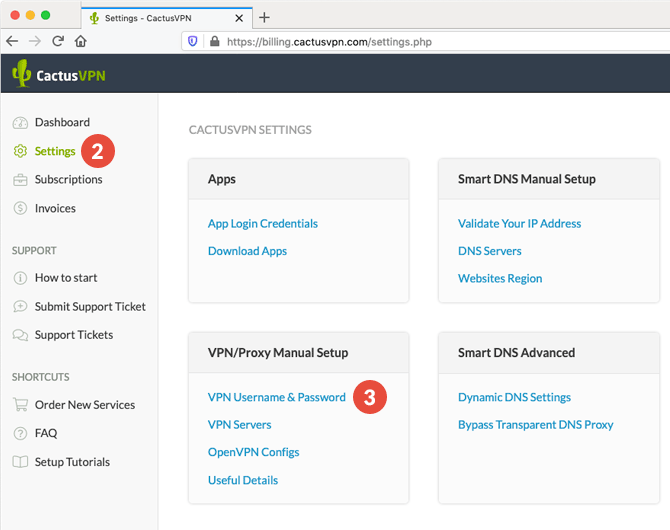Click the browser forward arrow
The height and width of the screenshot is (530, 670).
point(35,41)
